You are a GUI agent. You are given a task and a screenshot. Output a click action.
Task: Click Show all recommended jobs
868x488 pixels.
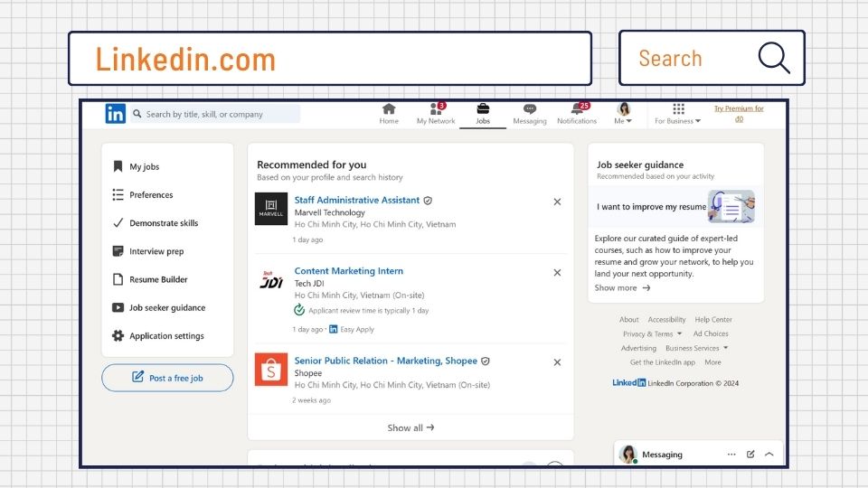(x=410, y=427)
